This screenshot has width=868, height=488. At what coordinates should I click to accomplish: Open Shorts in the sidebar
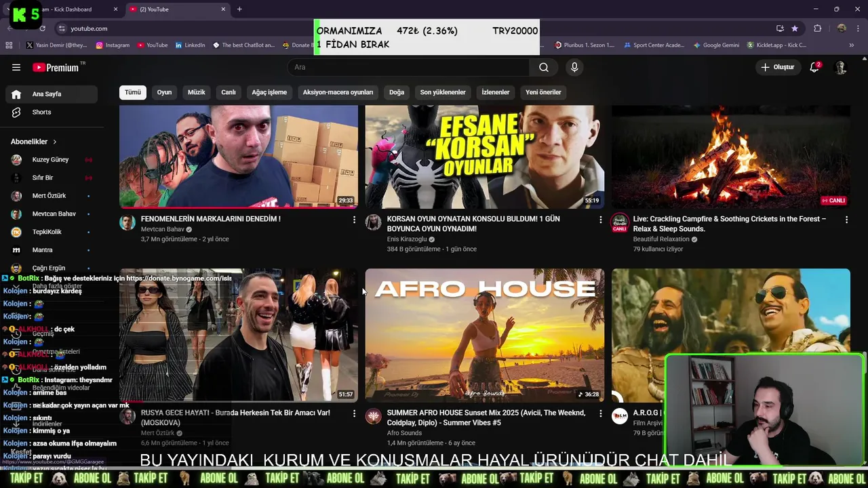tap(52, 112)
